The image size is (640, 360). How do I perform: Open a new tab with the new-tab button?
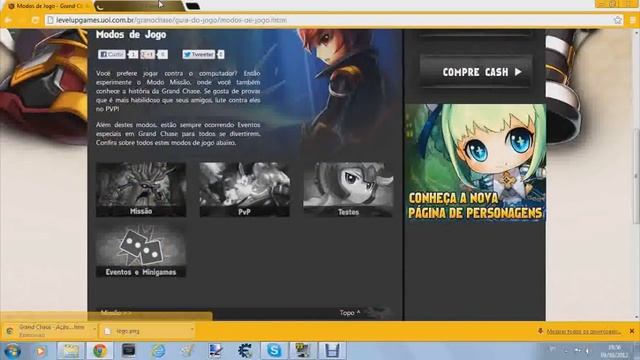192,6
